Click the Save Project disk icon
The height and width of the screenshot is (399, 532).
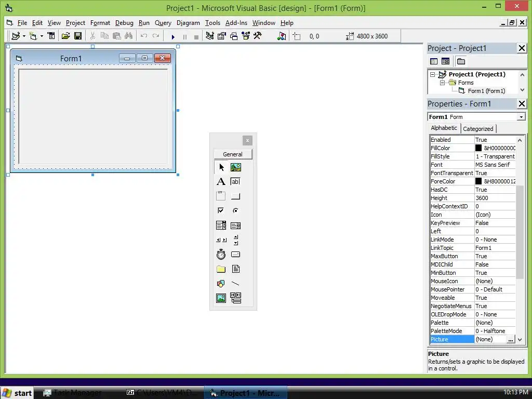pos(78,36)
